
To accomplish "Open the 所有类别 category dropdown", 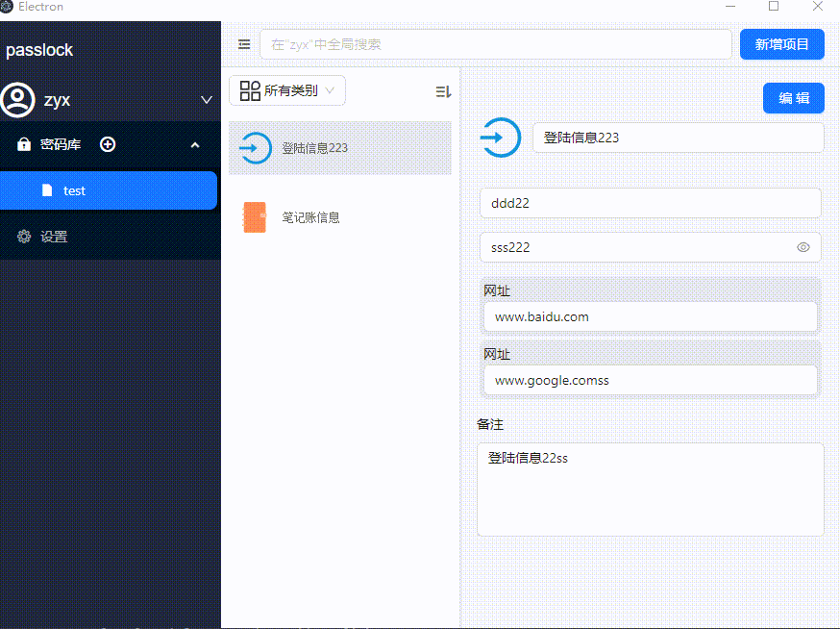I will (x=287, y=90).
